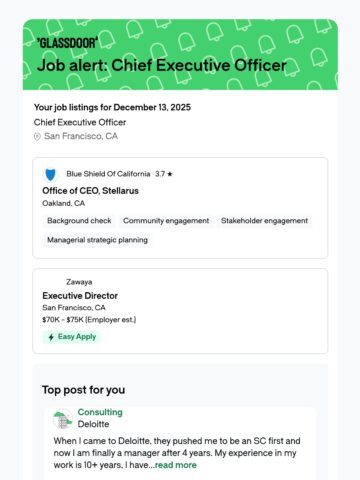Click the Blue Shield of California logo
The width and height of the screenshot is (360, 480).
coord(50,174)
